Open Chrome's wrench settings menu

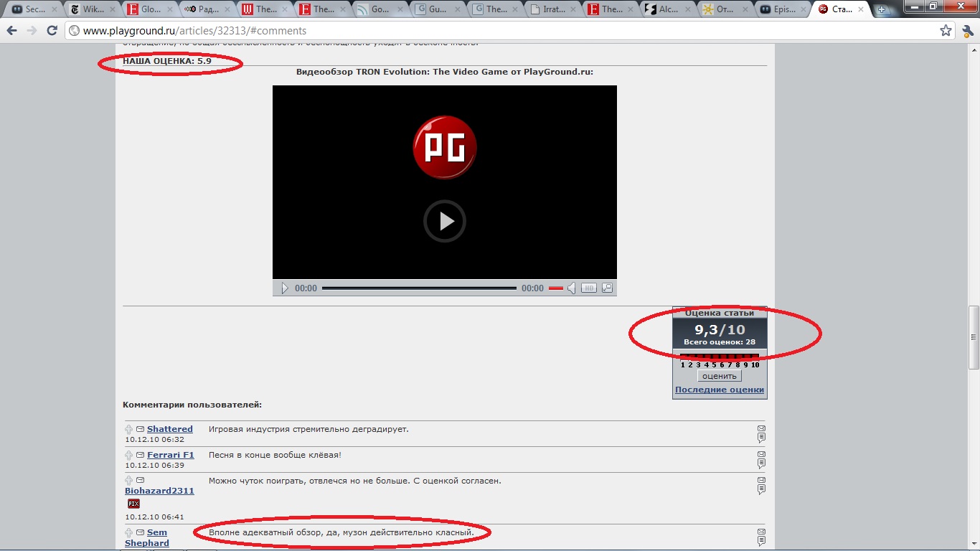tap(968, 31)
